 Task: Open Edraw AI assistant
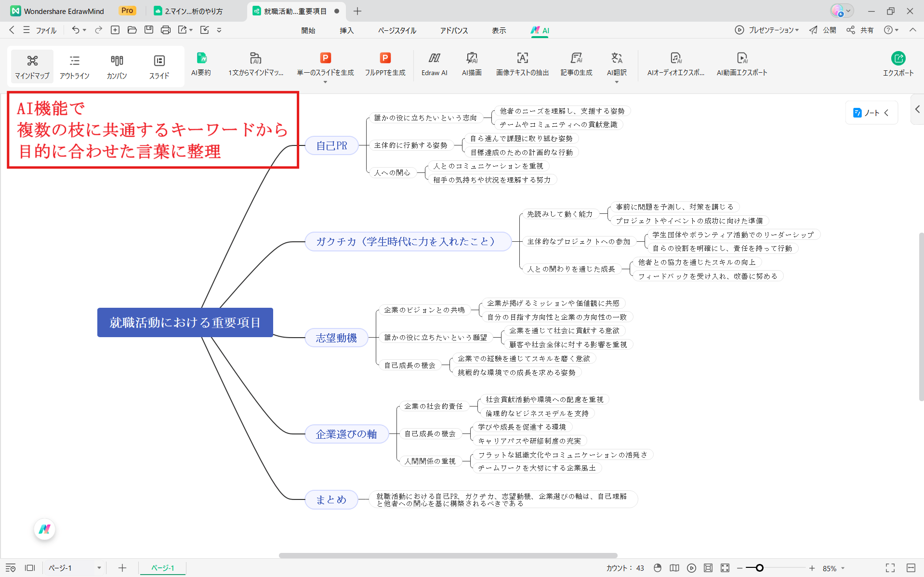435,65
